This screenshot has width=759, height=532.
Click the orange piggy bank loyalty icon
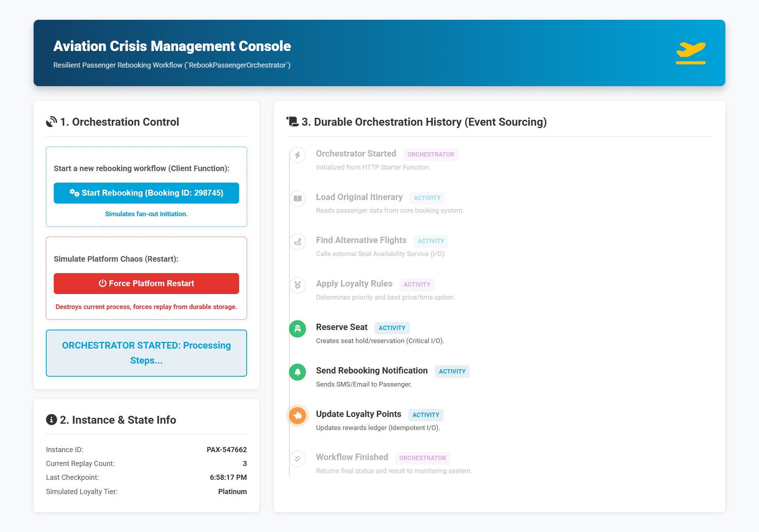click(x=298, y=415)
